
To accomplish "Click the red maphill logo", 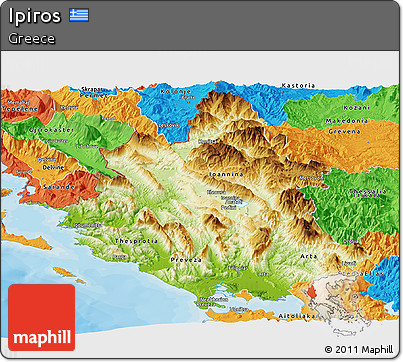I will [x=42, y=317].
